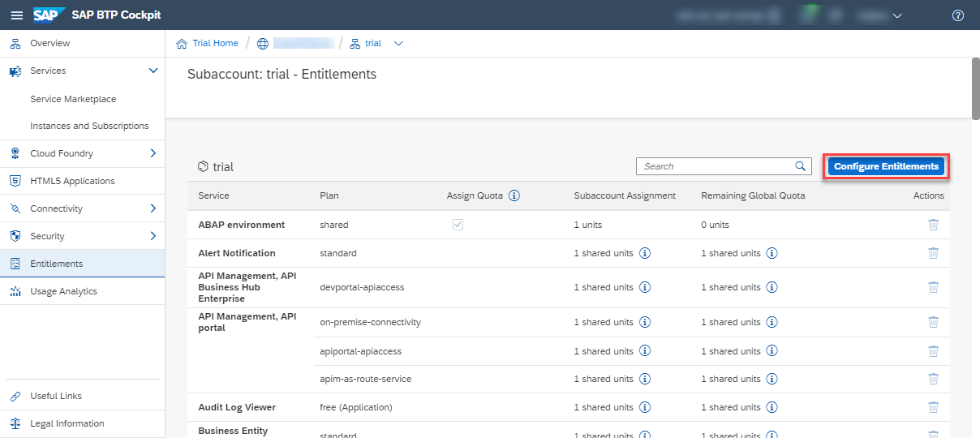The height and width of the screenshot is (438, 980).
Task: Select the Audit Log Viewer service name
Action: (237, 407)
